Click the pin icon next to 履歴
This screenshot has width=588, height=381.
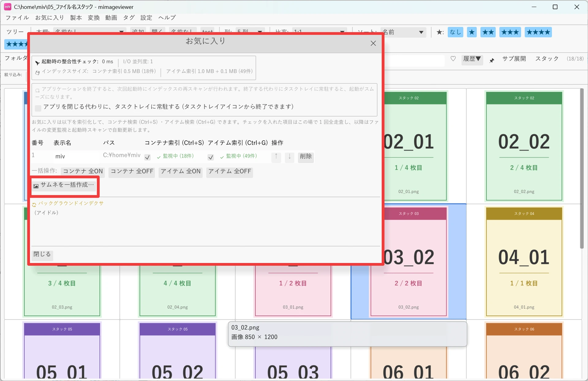point(492,60)
